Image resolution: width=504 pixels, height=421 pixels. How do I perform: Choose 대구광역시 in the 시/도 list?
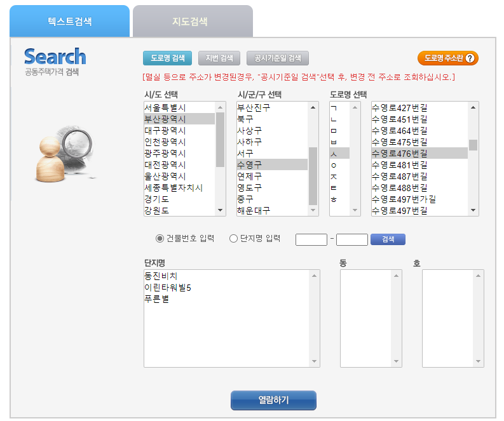[179, 130]
